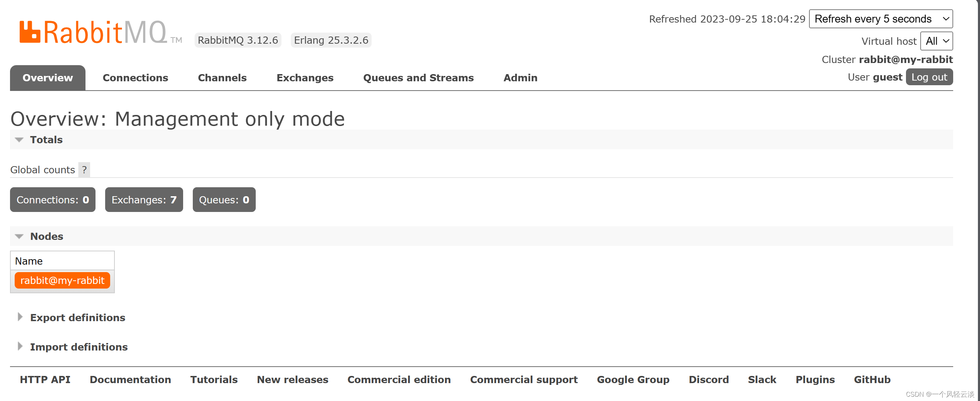Screen dimensions: 980x401
Task: Click the Refreshed 2023-09-25 timestamp text
Action: coord(727,19)
